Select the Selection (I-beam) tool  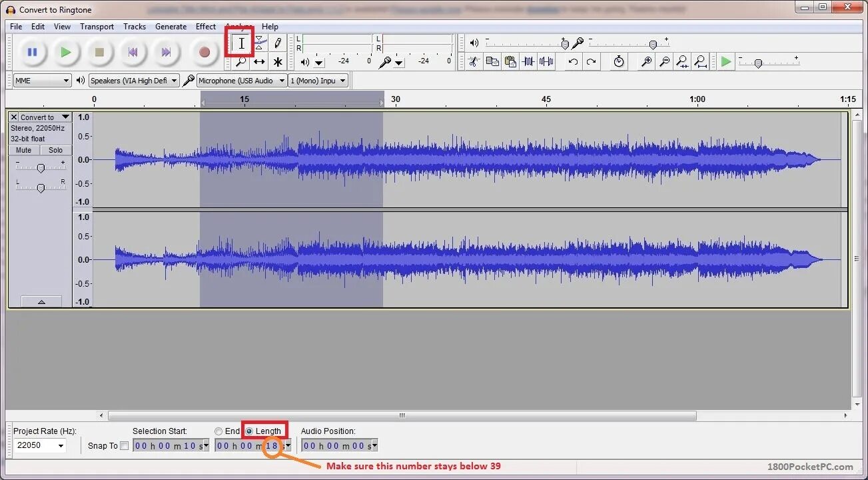[241, 43]
